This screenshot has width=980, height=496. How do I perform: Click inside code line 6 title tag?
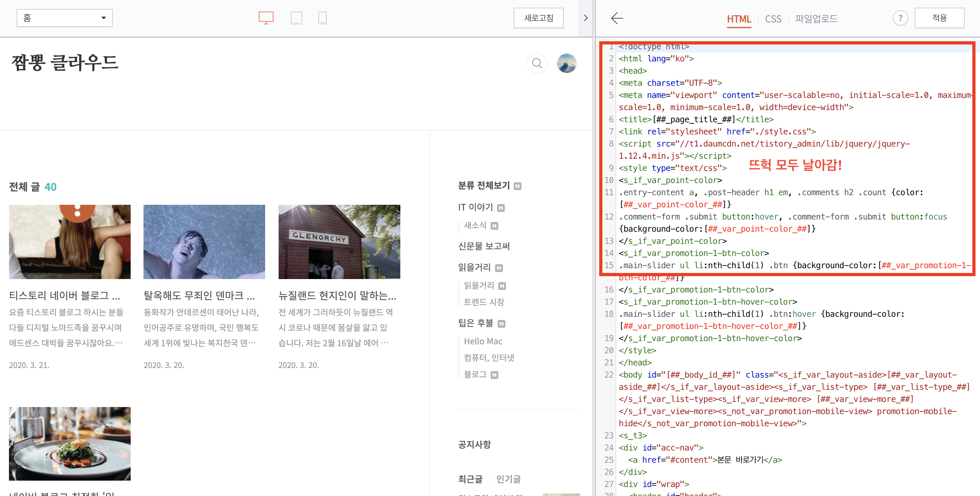point(696,119)
